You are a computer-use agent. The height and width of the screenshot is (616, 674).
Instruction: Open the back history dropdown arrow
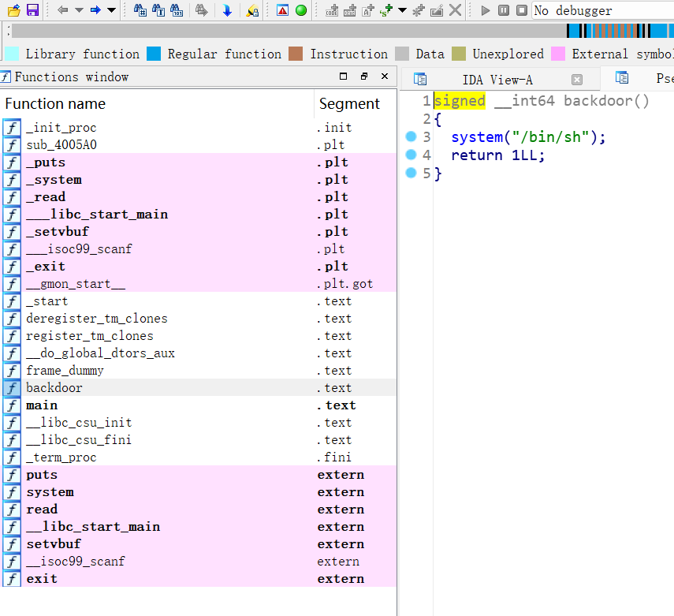point(79,10)
